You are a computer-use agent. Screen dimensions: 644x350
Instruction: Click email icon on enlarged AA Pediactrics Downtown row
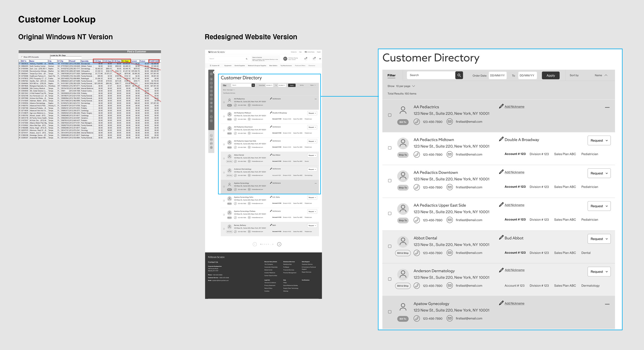(x=450, y=187)
